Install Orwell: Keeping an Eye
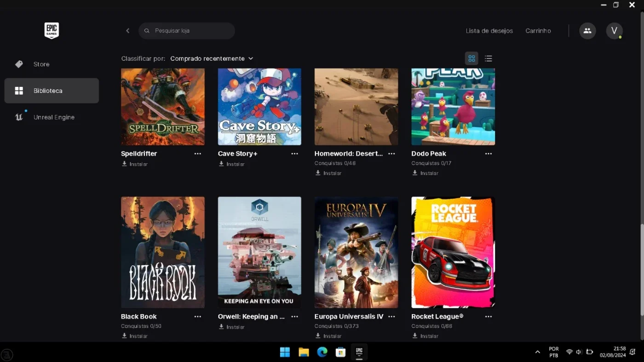 tap(231, 327)
